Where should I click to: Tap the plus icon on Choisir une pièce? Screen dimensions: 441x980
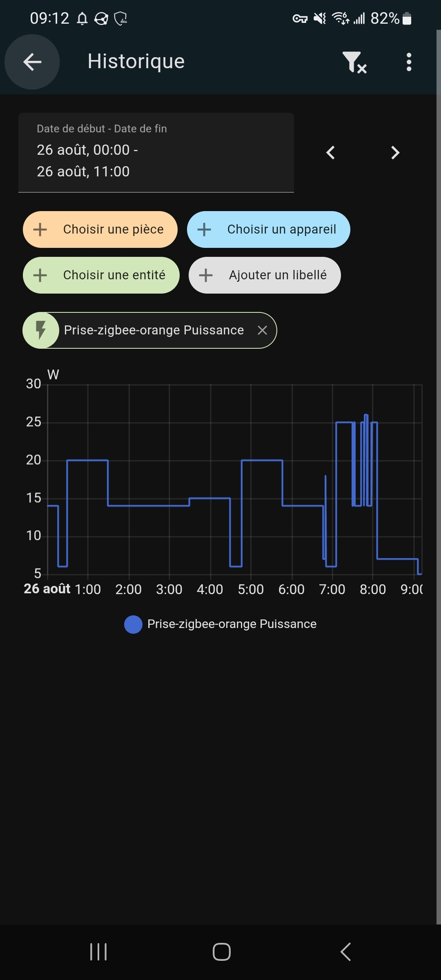(40, 229)
